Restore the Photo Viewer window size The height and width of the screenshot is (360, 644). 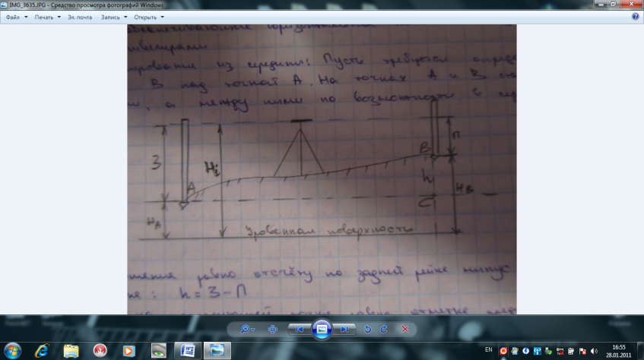pyautogui.click(x=613, y=4)
